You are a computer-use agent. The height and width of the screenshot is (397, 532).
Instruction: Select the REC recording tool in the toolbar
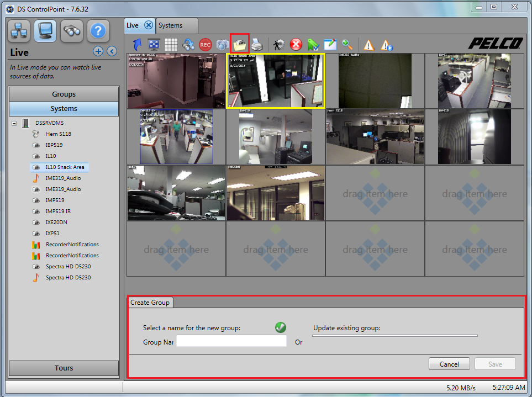pos(205,45)
